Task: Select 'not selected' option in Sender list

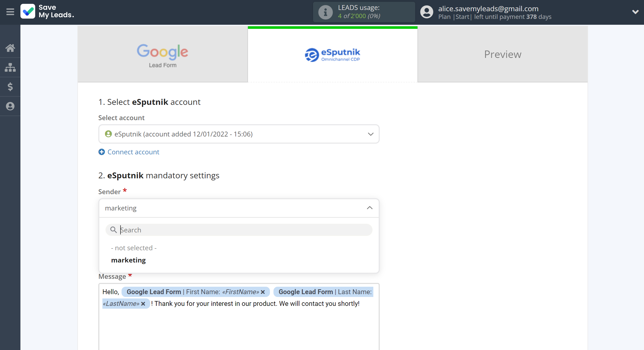Action: (133, 247)
